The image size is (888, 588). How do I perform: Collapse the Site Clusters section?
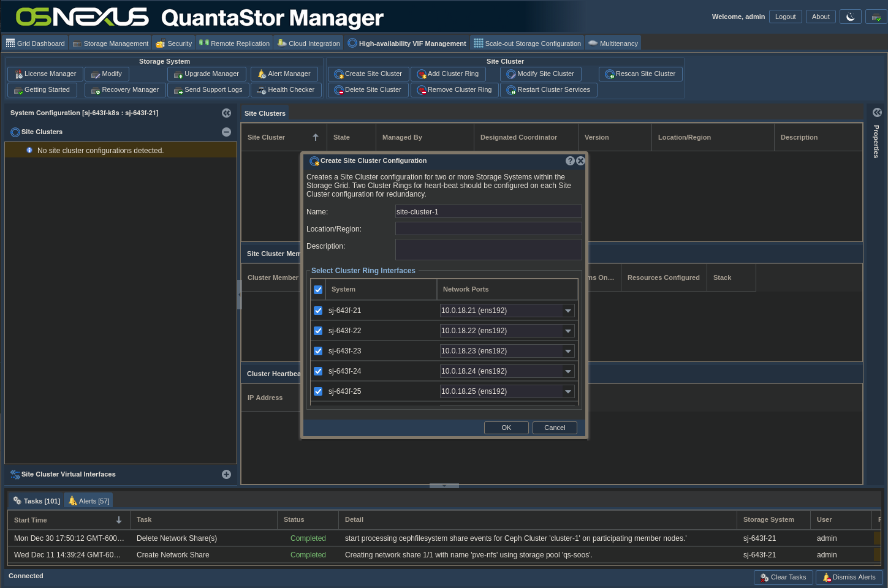(226, 132)
